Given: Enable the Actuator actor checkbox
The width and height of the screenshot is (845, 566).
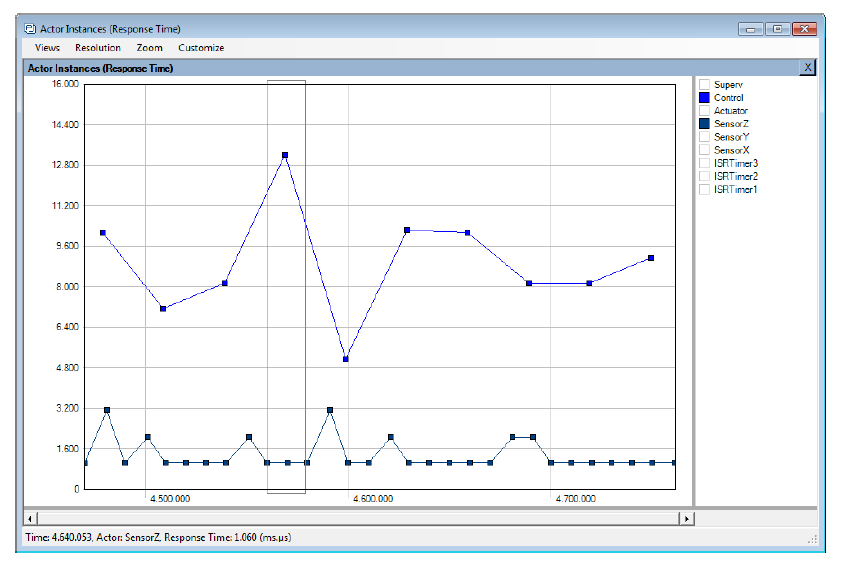Looking at the screenshot, I should coord(705,111).
